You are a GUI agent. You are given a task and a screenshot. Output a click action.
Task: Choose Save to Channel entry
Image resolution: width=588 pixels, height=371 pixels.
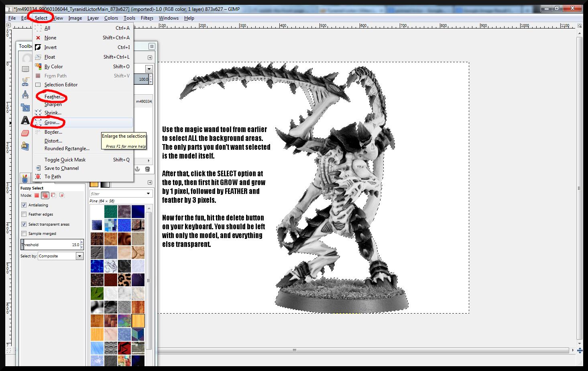click(x=83, y=168)
